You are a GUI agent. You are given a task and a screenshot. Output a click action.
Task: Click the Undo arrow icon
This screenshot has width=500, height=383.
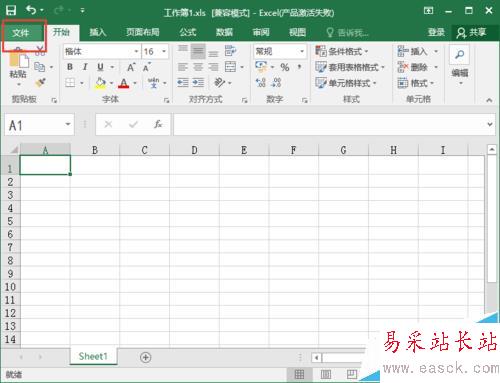pos(31,10)
